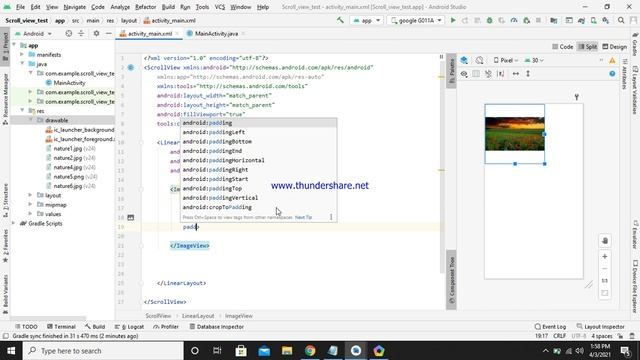Expand the Gradle Scripts node
This screenshot has width=640, height=360.
[x=13, y=223]
